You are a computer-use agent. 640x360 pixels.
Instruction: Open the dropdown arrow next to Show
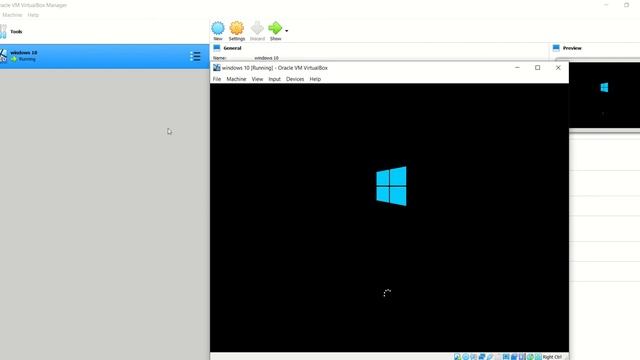point(287,31)
